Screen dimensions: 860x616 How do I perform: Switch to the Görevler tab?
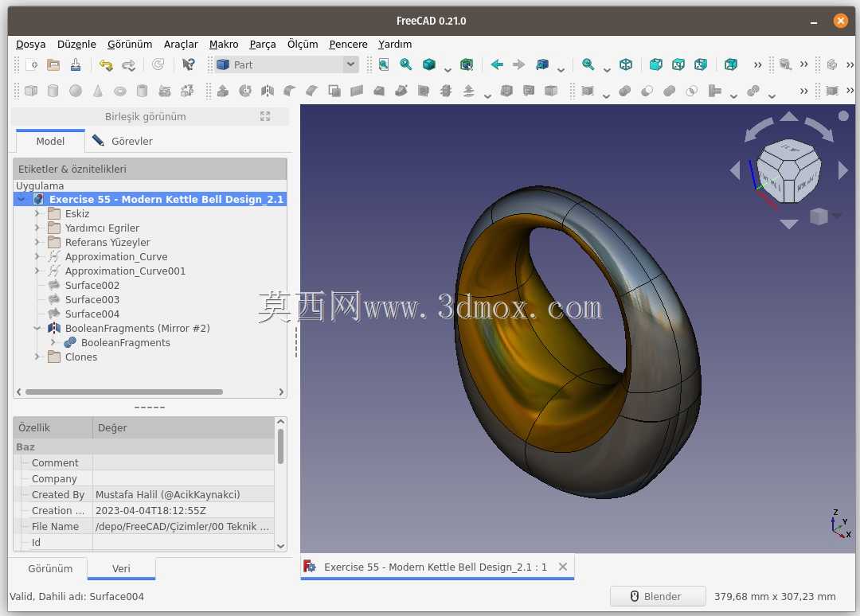[x=123, y=141]
